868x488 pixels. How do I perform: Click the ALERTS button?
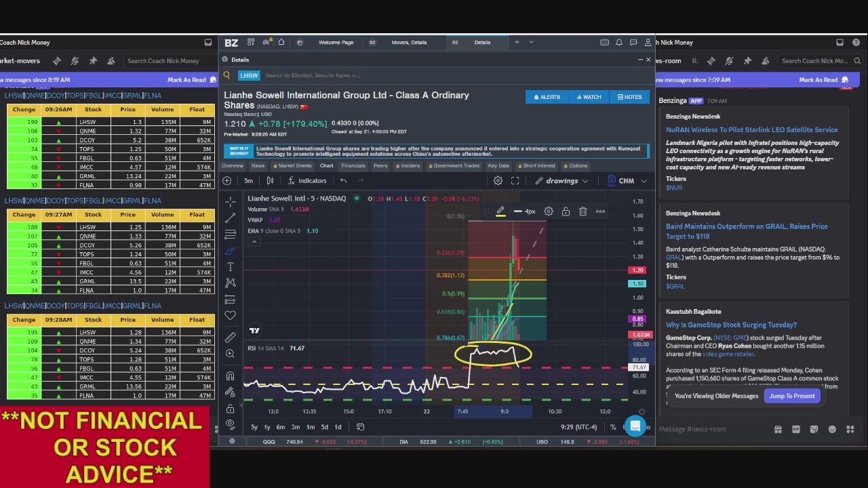coord(547,97)
